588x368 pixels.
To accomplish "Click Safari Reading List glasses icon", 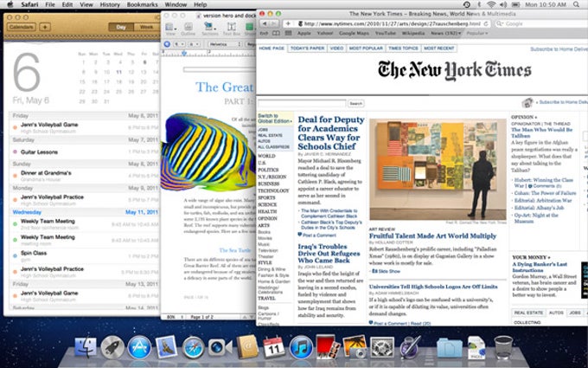I will [264, 33].
